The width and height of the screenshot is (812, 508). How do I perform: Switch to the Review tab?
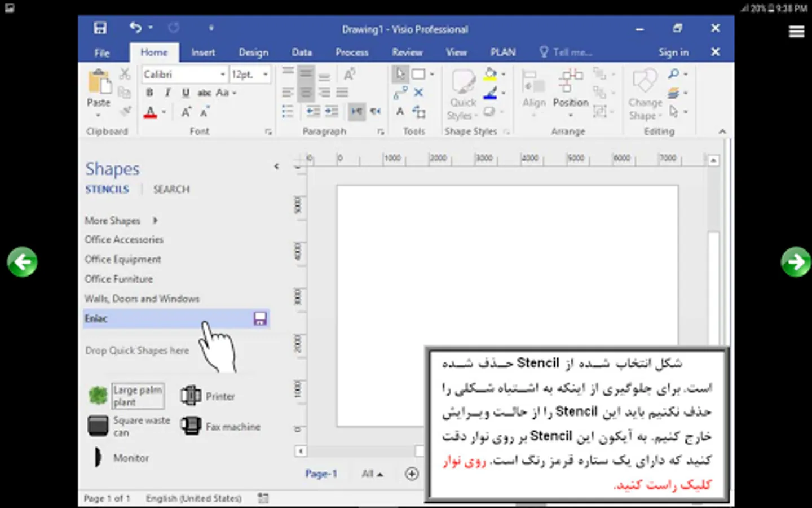coord(407,52)
